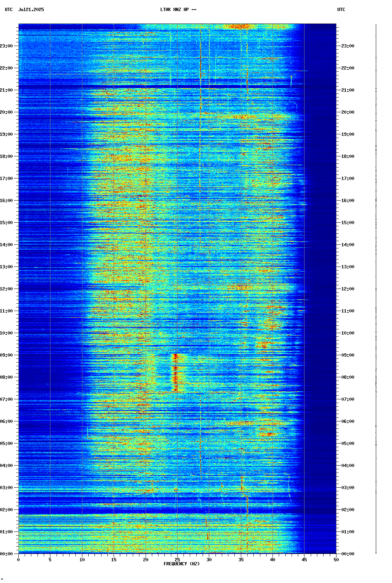The height and width of the screenshot is (583, 392).
Task: Click the station title 'LTHK HNZ HP --'
Action: pos(178,10)
